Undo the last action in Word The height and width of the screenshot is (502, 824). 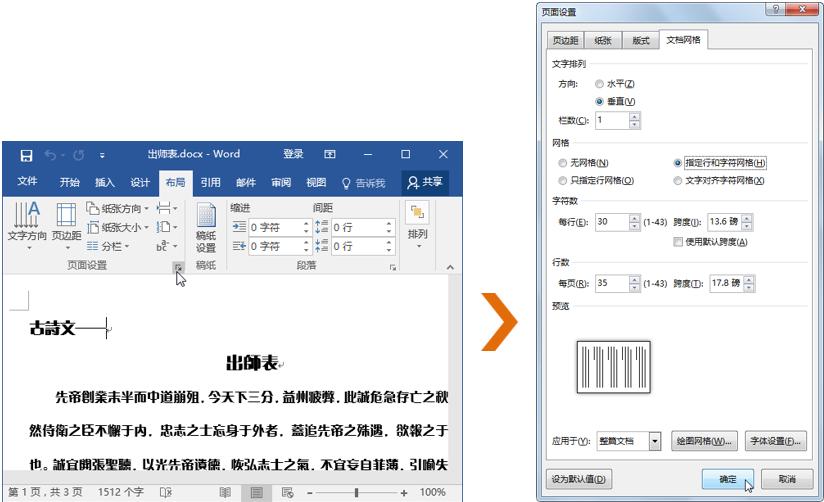pyautogui.click(x=50, y=155)
